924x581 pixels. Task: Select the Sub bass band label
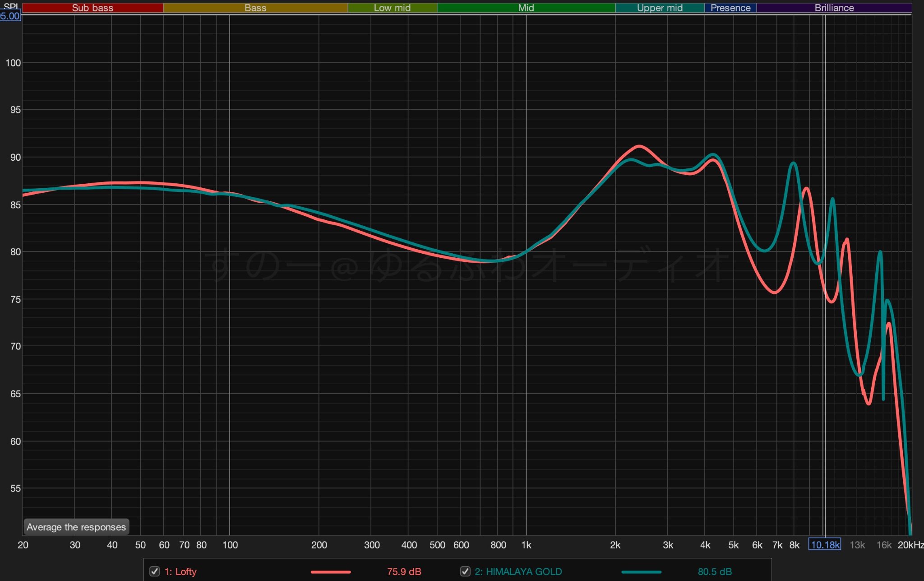coord(92,8)
